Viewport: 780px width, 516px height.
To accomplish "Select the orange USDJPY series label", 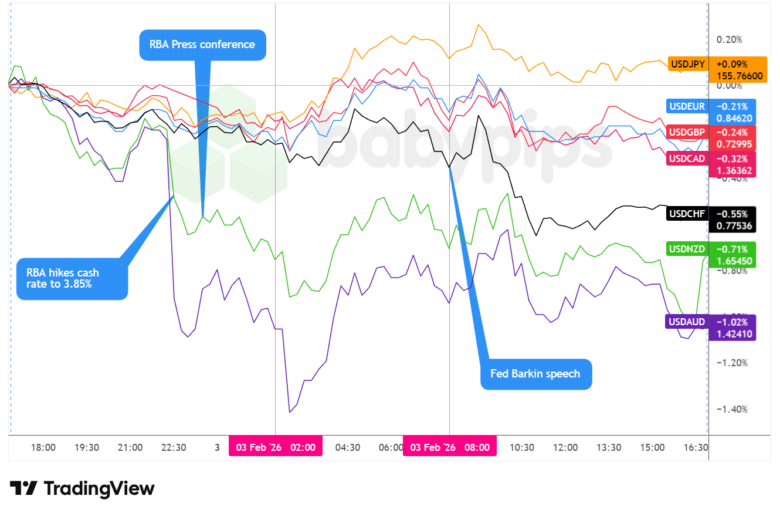I will click(x=686, y=64).
